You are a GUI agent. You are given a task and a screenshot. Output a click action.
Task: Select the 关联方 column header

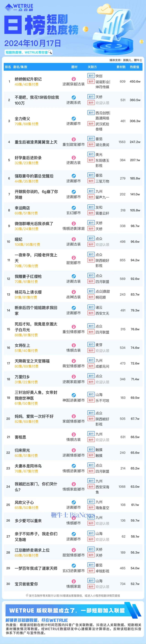[x=92, y=67]
